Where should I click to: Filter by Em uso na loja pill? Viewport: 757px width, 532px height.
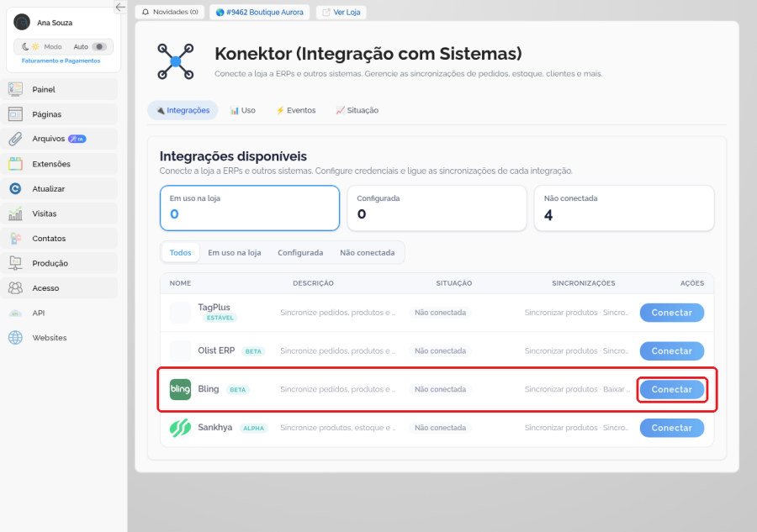click(x=235, y=253)
